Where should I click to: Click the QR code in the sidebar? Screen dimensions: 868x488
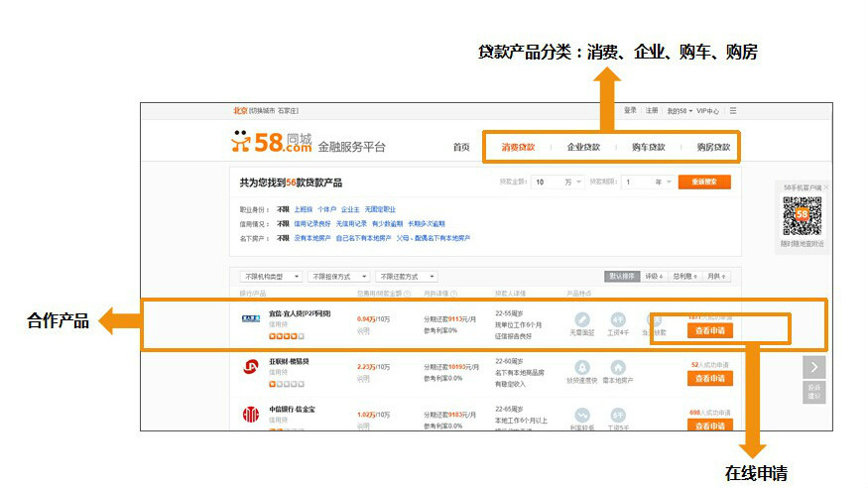(x=802, y=216)
